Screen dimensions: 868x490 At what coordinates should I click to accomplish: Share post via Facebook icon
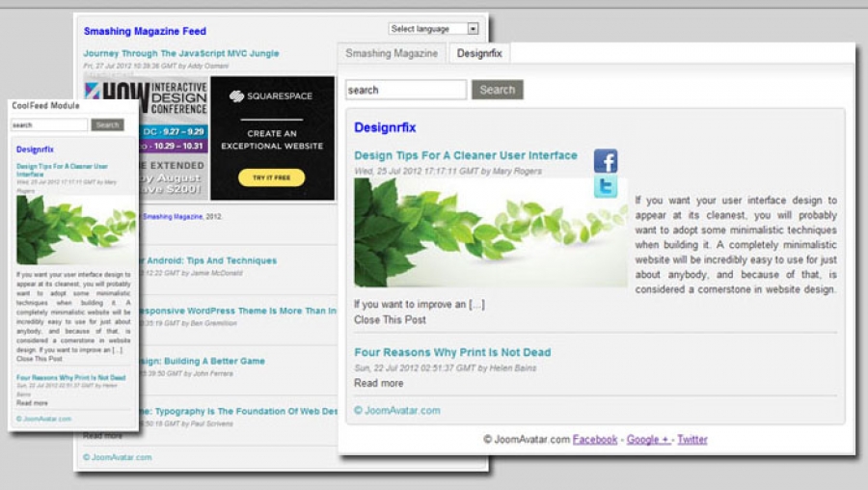(x=606, y=161)
